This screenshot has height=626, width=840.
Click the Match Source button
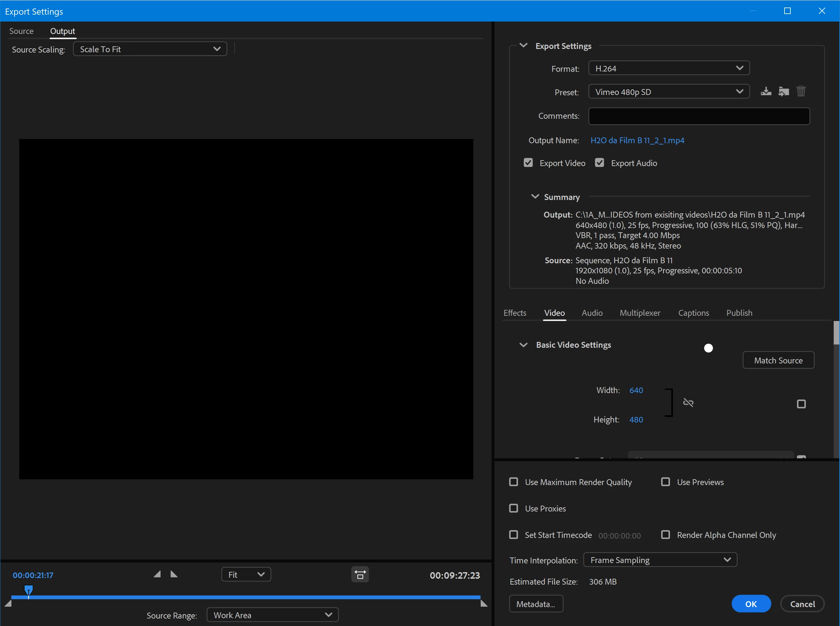pos(778,360)
